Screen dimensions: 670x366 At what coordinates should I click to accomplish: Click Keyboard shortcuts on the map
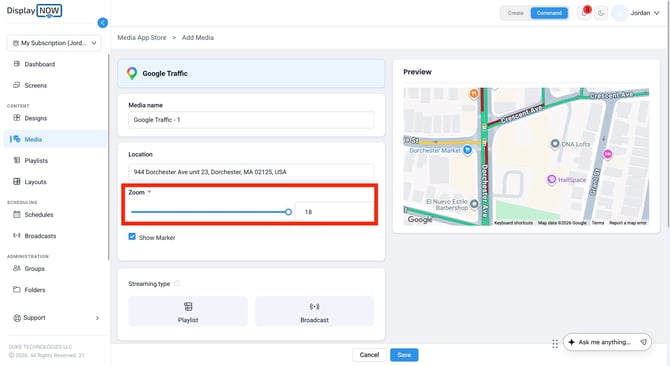[513, 223]
